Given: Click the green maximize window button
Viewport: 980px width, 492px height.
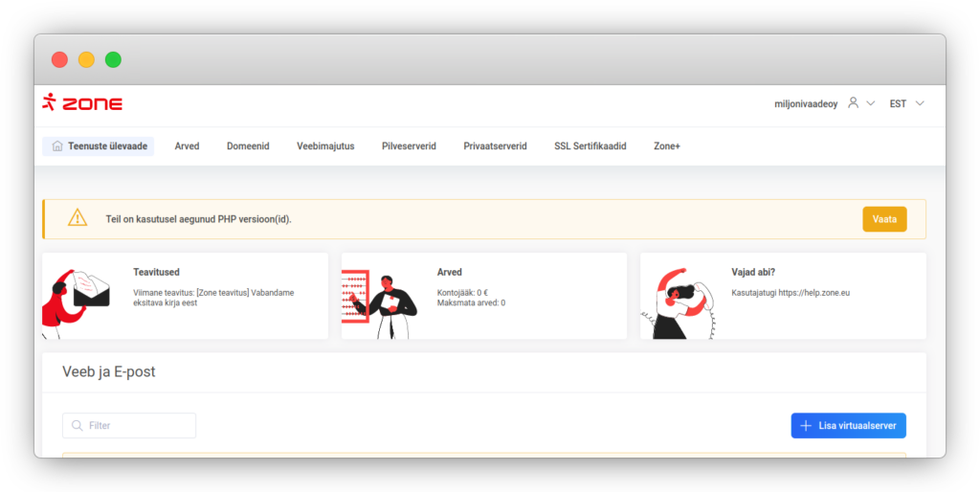Looking at the screenshot, I should (113, 59).
